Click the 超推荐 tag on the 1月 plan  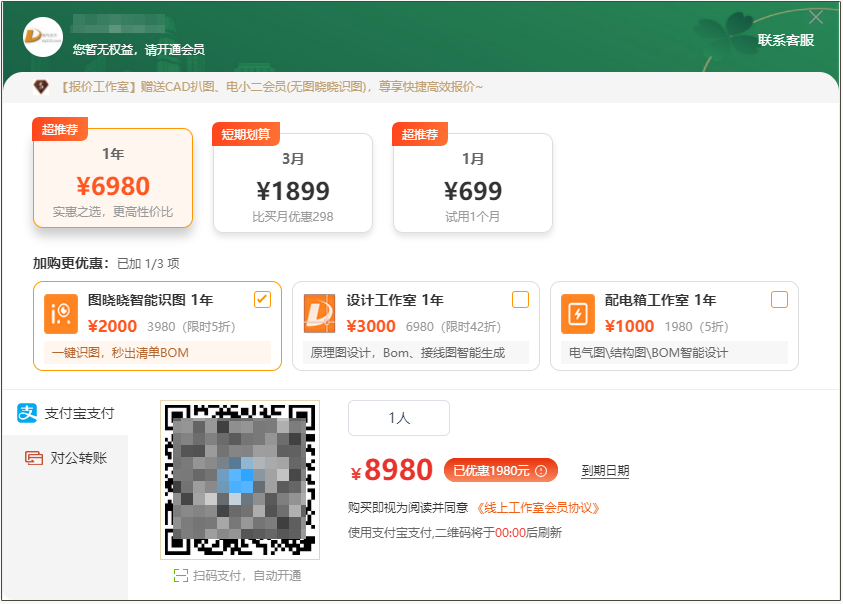pos(420,134)
